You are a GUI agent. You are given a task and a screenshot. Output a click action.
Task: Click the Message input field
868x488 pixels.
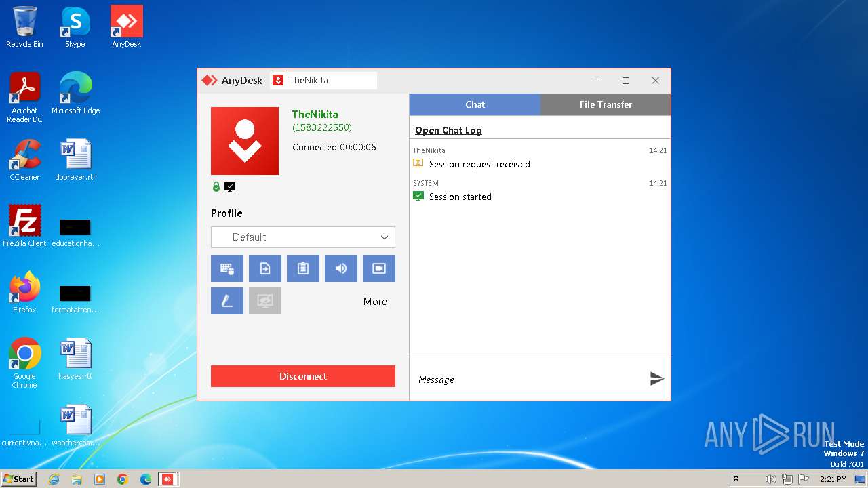click(x=529, y=380)
